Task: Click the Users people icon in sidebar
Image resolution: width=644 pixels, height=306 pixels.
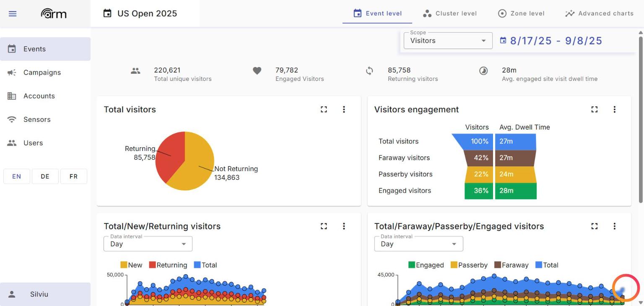Action: pyautogui.click(x=12, y=143)
